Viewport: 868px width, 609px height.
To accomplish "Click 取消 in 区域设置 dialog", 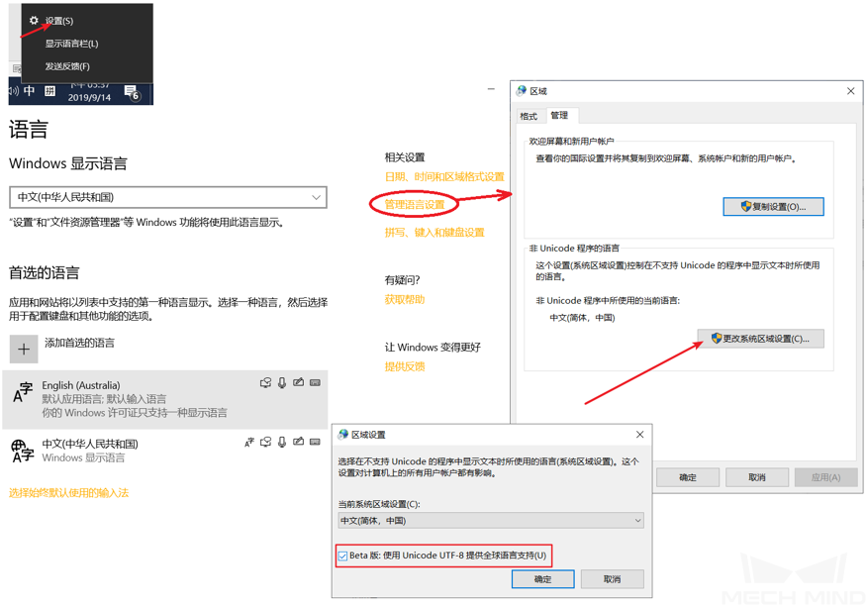I will click(613, 579).
